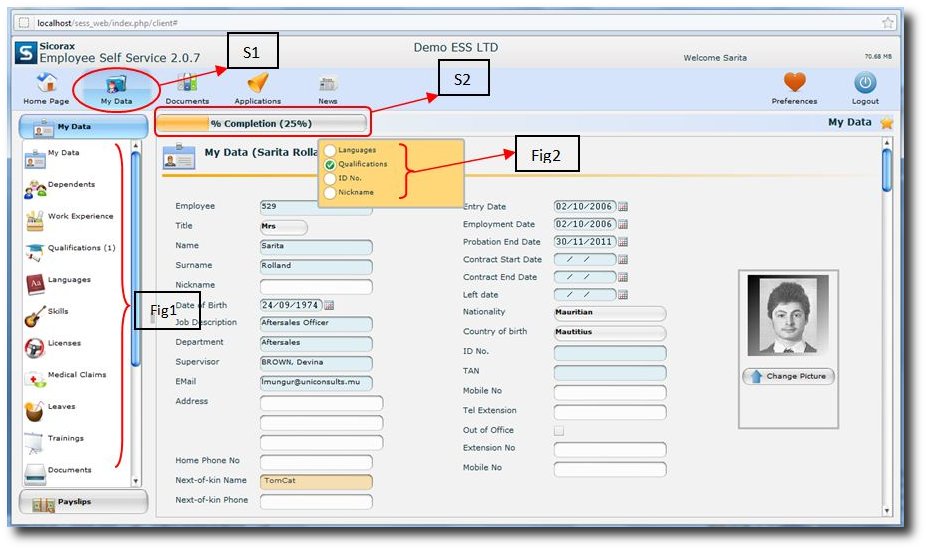Open Applications from the top toolbar

click(257, 85)
